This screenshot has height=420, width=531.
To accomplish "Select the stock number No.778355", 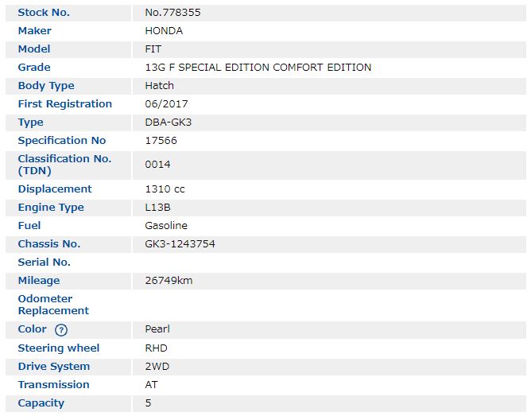I will (x=172, y=13).
